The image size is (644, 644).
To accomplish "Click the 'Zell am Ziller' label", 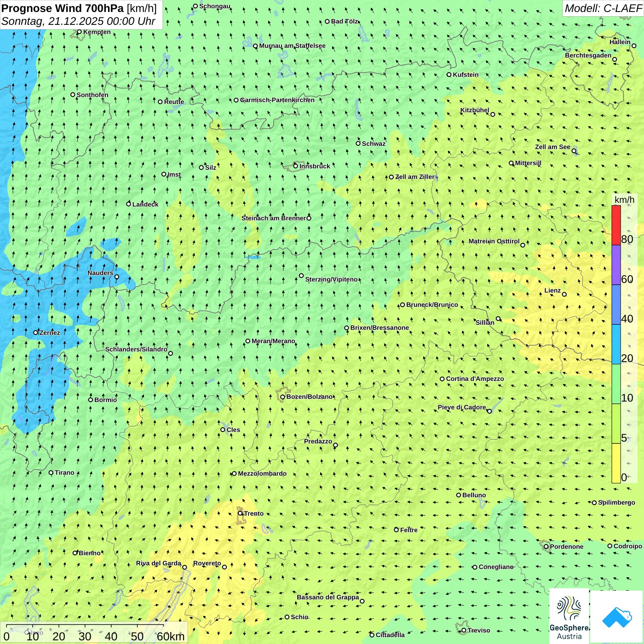I will click(x=415, y=177).
